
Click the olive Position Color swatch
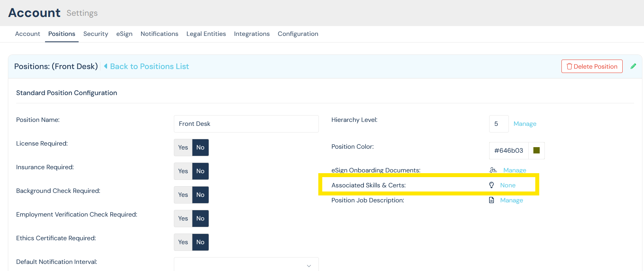(x=536, y=150)
